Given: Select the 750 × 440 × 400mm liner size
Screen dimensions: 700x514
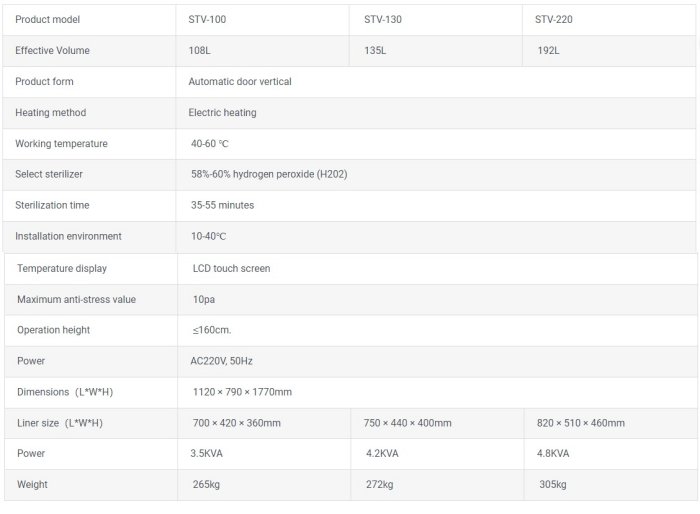Looking at the screenshot, I should pos(409,423).
